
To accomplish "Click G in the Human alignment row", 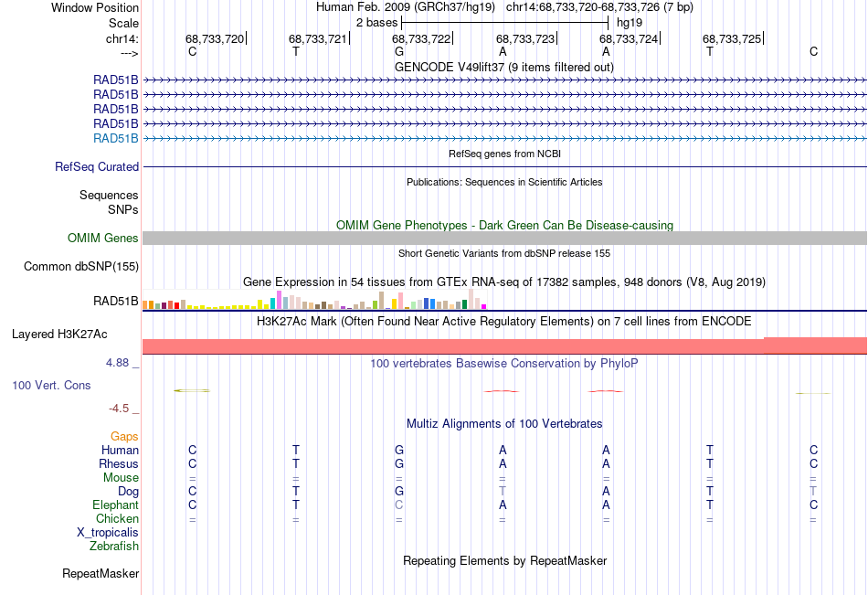I will [399, 450].
